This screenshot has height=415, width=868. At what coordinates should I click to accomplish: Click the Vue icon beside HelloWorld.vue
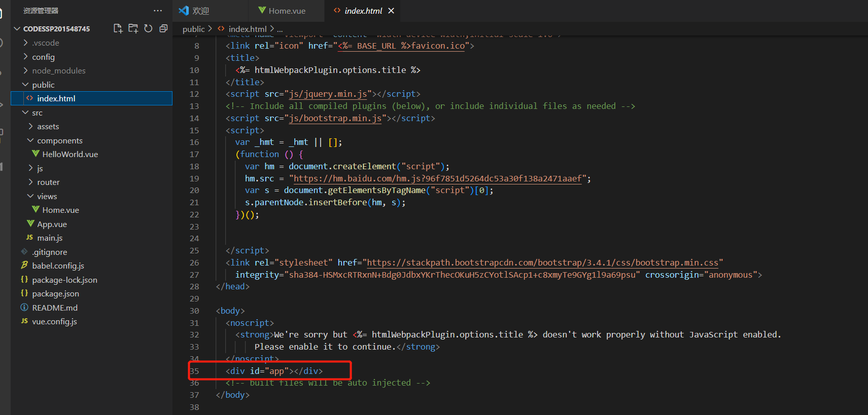(x=36, y=154)
